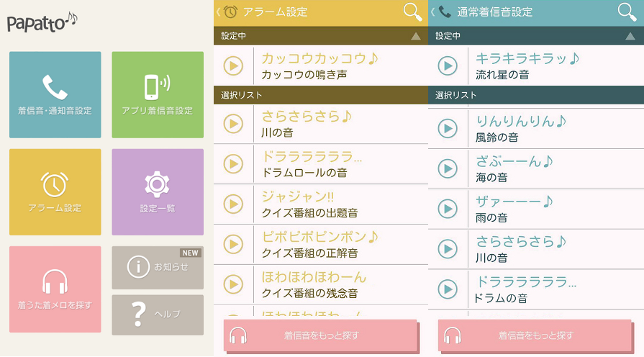Play the 流れ星の音 ringtone preview
644x357 pixels.
(448, 65)
